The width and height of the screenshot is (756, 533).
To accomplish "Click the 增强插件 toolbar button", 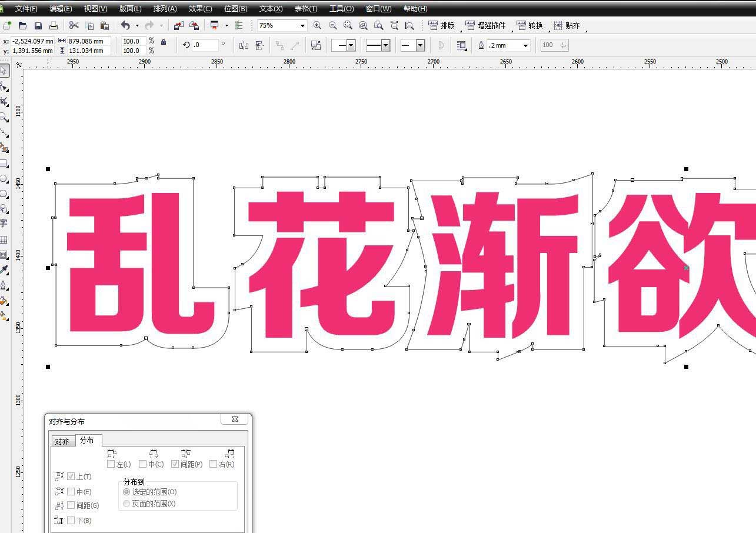I will (x=482, y=26).
